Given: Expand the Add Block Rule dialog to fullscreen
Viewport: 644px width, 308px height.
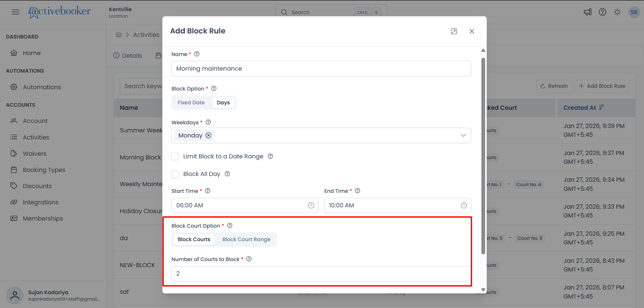Looking at the screenshot, I should coord(454,31).
